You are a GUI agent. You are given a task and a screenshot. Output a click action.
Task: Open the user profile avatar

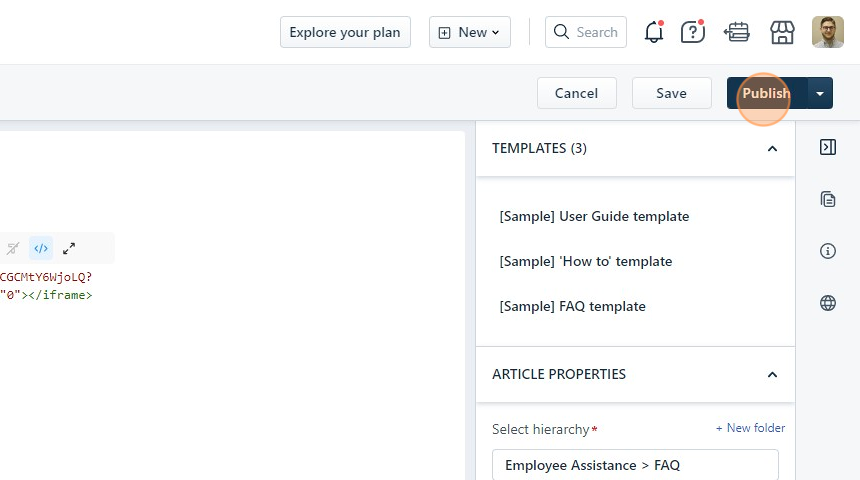click(x=828, y=32)
